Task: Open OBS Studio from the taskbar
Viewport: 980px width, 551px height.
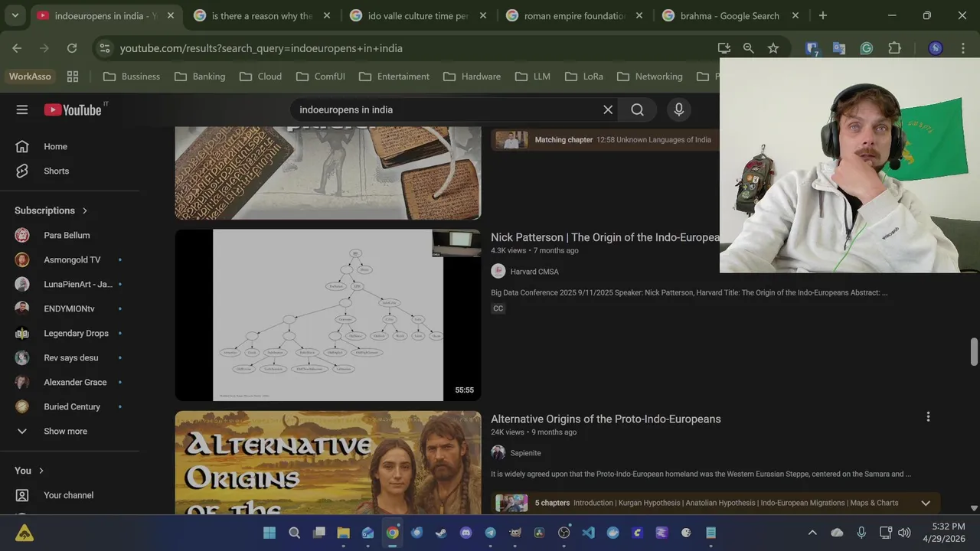Action: point(564,533)
